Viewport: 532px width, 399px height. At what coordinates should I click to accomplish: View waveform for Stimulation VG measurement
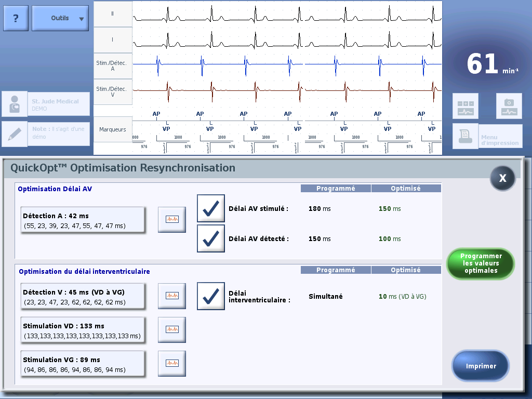coord(172,363)
